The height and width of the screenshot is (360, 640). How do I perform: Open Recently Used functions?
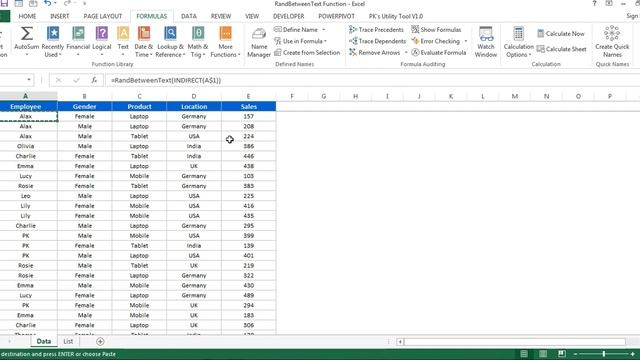tap(53, 42)
